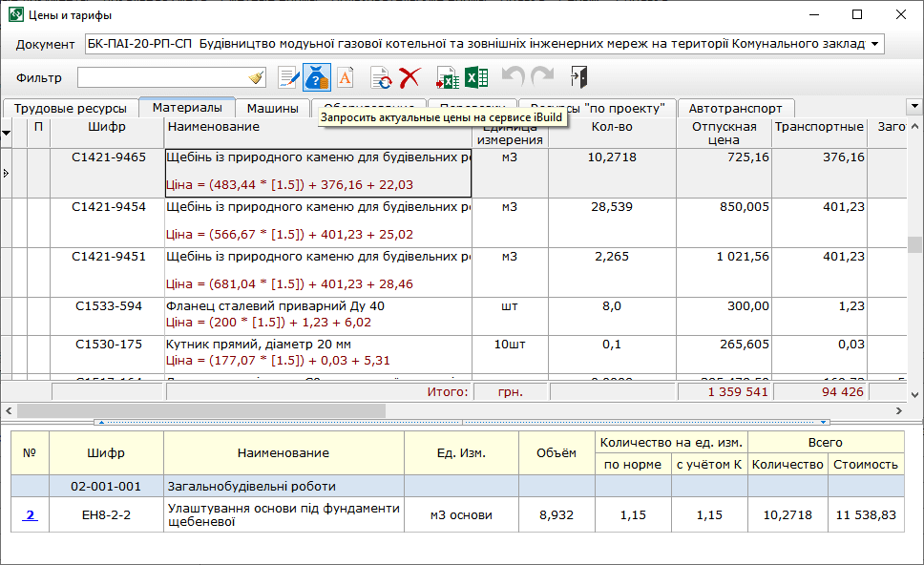Open linked position number 2
924x565 pixels.
click(31, 515)
